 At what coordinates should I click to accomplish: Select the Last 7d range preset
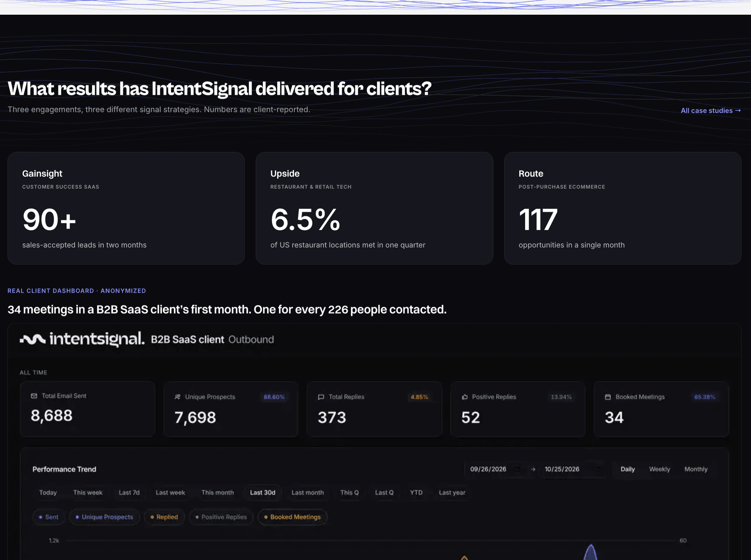pyautogui.click(x=129, y=493)
